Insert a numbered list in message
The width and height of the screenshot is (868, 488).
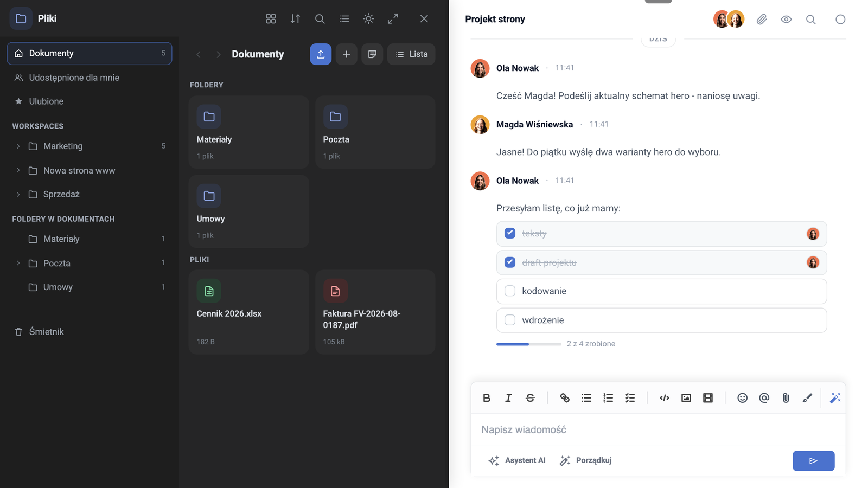click(608, 398)
